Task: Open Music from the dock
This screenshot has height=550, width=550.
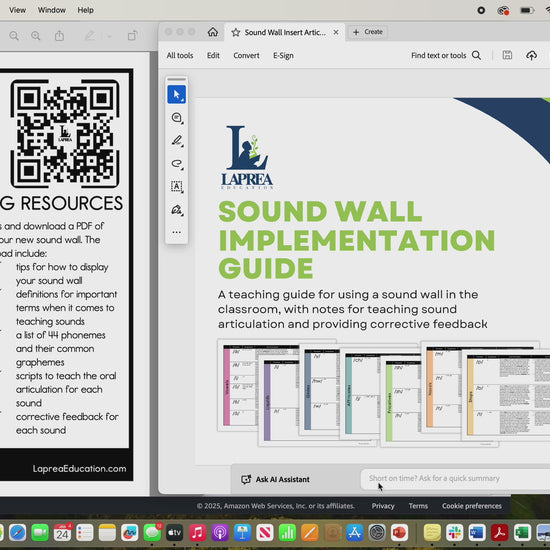Action: coord(197,533)
